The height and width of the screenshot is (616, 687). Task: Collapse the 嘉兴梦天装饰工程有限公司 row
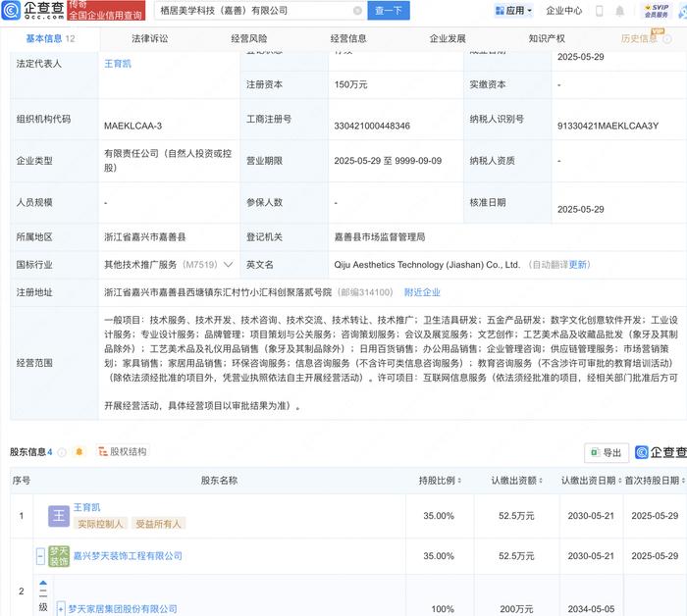(x=40, y=556)
